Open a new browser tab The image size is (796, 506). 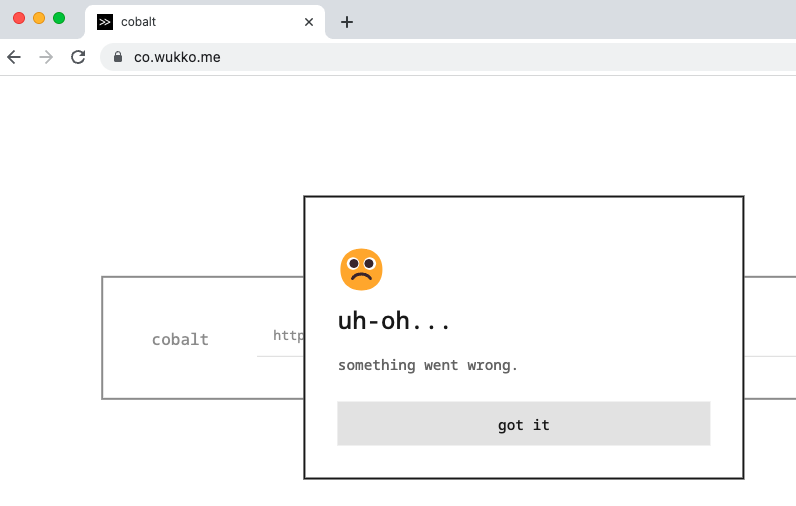click(347, 22)
